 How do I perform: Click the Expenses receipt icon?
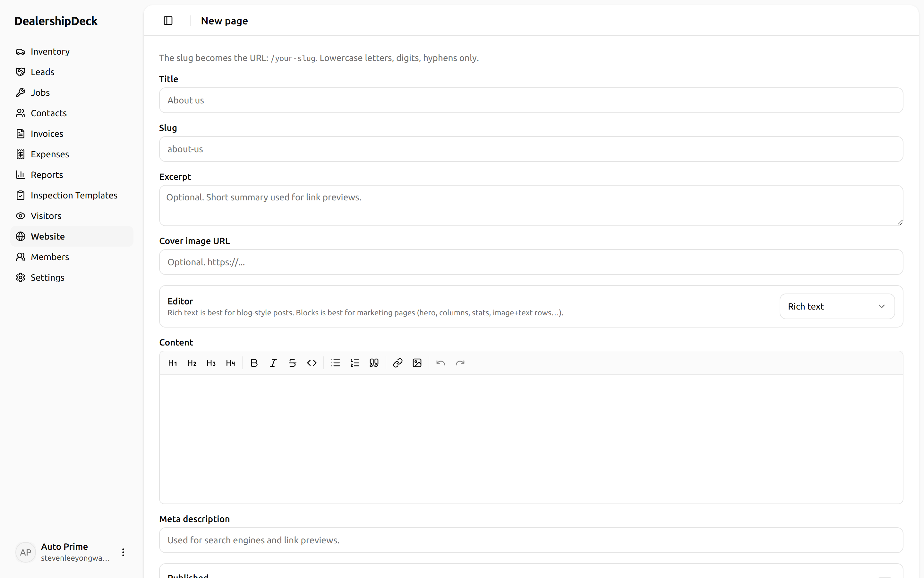pos(21,154)
